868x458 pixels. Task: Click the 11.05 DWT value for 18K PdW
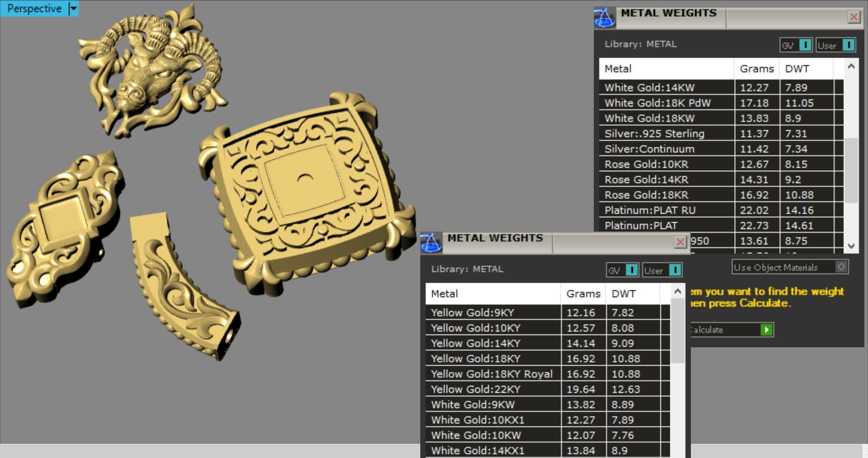click(x=799, y=103)
